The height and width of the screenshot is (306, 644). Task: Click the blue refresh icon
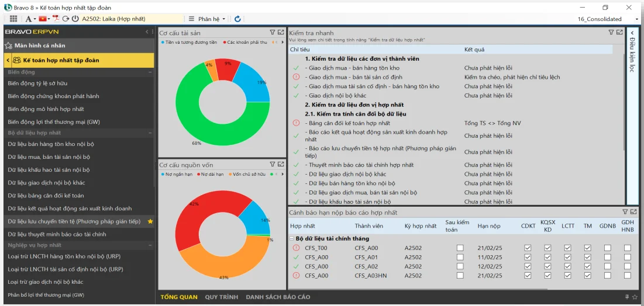click(237, 19)
